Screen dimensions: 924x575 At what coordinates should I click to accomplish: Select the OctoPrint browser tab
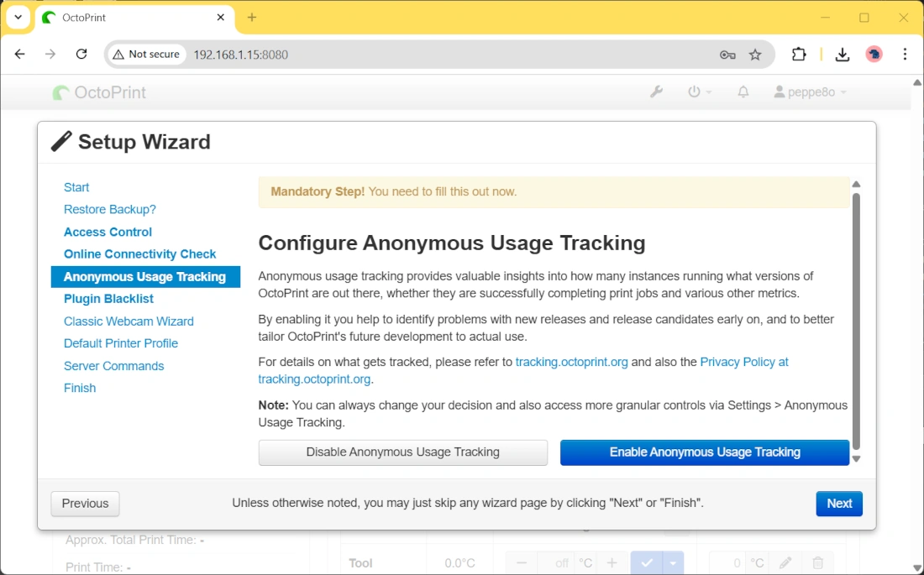[135, 18]
